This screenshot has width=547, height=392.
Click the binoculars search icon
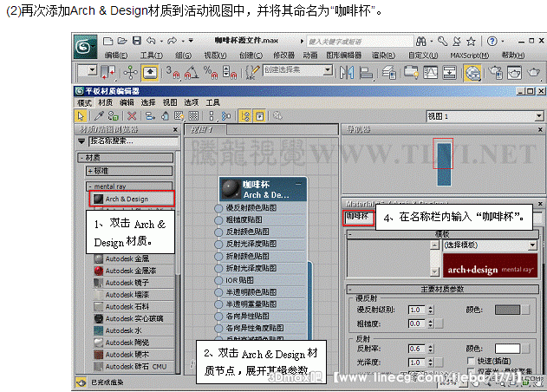pyautogui.click(x=421, y=42)
